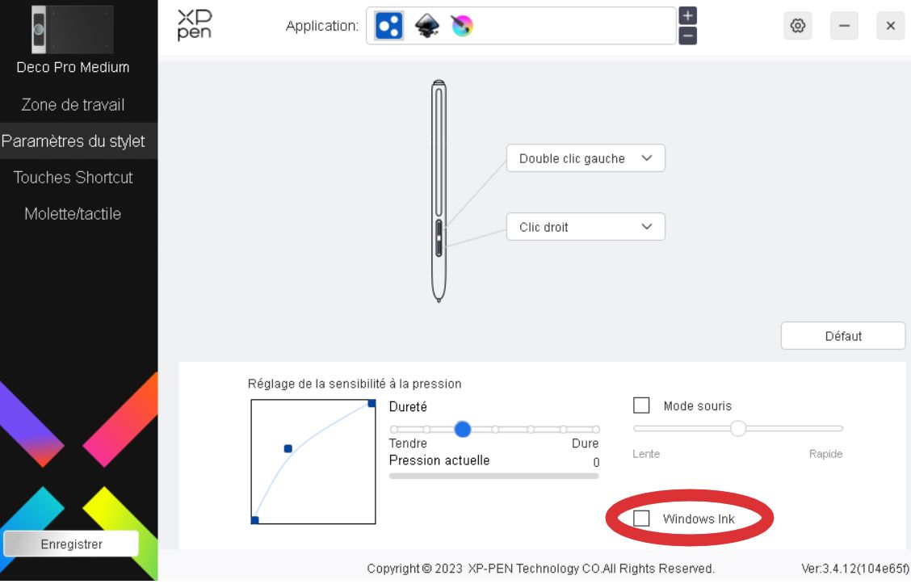This screenshot has width=911, height=588.
Task: Select the Inkscape application icon
Action: tap(426, 26)
